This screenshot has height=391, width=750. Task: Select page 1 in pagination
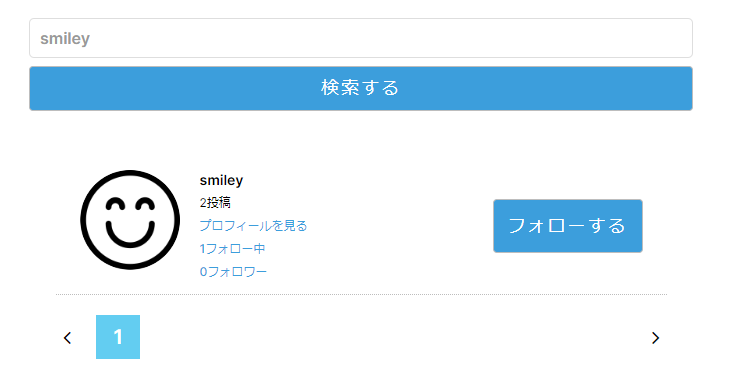118,337
